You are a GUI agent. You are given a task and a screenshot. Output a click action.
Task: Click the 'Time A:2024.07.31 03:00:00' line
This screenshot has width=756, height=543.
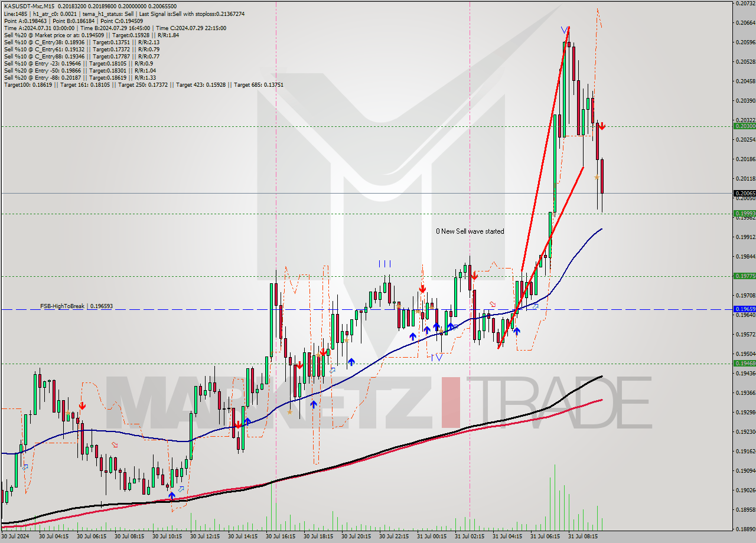click(x=115, y=28)
